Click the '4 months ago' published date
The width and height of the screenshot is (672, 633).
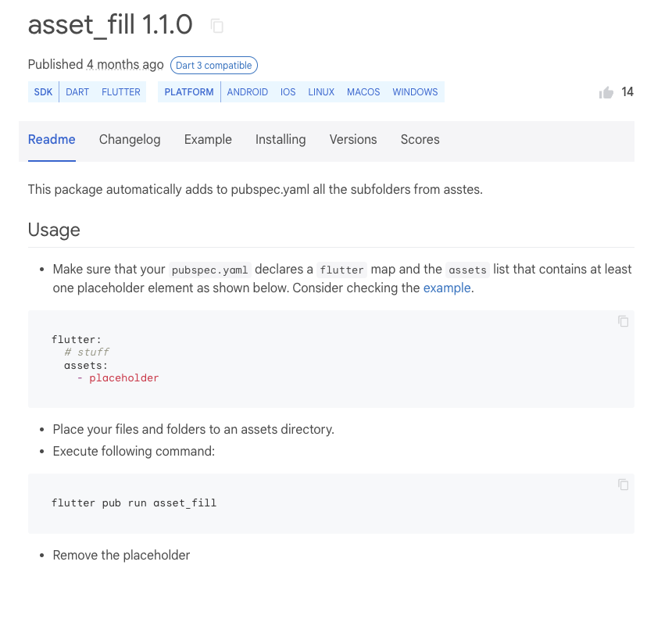click(x=125, y=65)
